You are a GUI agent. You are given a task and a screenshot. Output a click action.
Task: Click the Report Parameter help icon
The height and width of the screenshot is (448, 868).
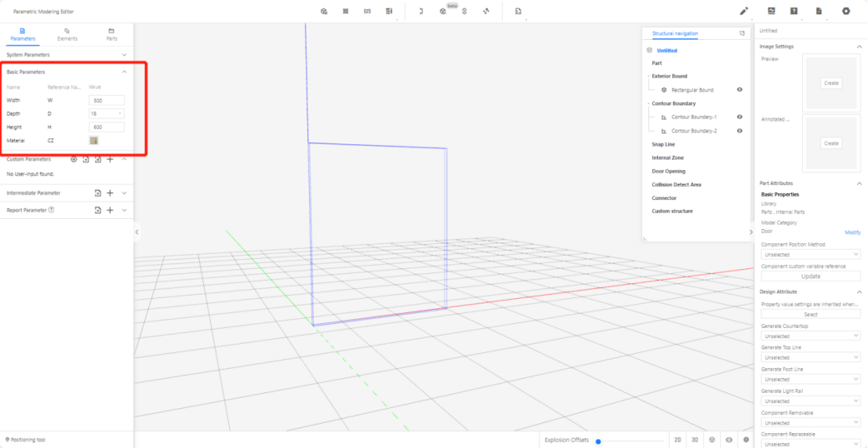52,210
